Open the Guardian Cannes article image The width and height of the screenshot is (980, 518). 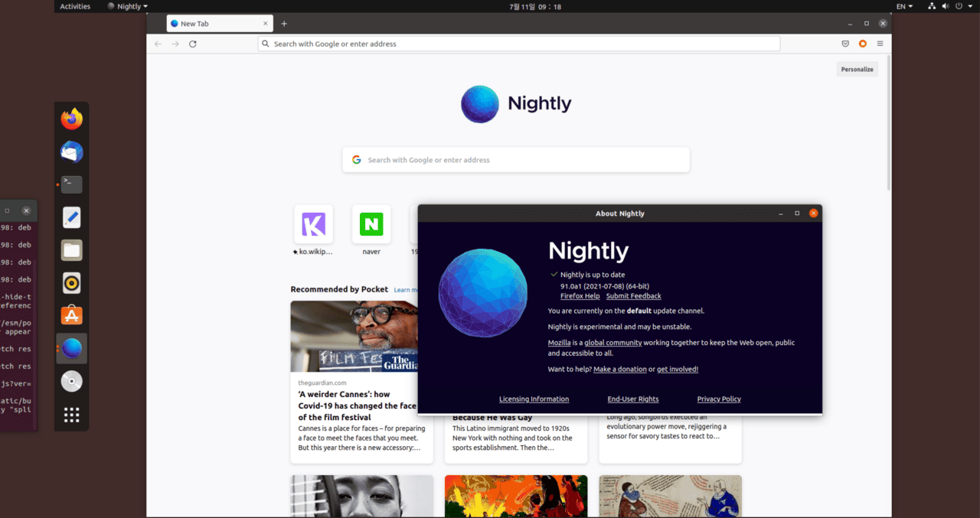[354, 336]
